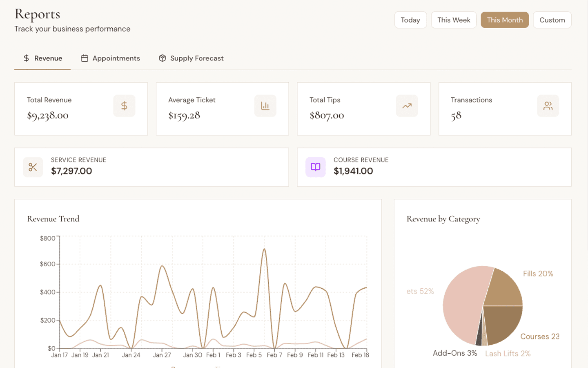Select the scissors icon beside Service Revenue
Screen dimensions: 588x368
pyautogui.click(x=33, y=167)
